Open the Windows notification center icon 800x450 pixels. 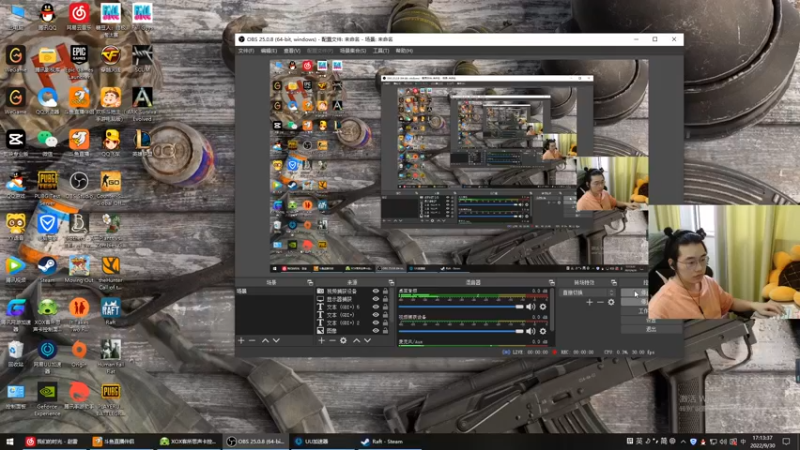[x=787, y=442]
